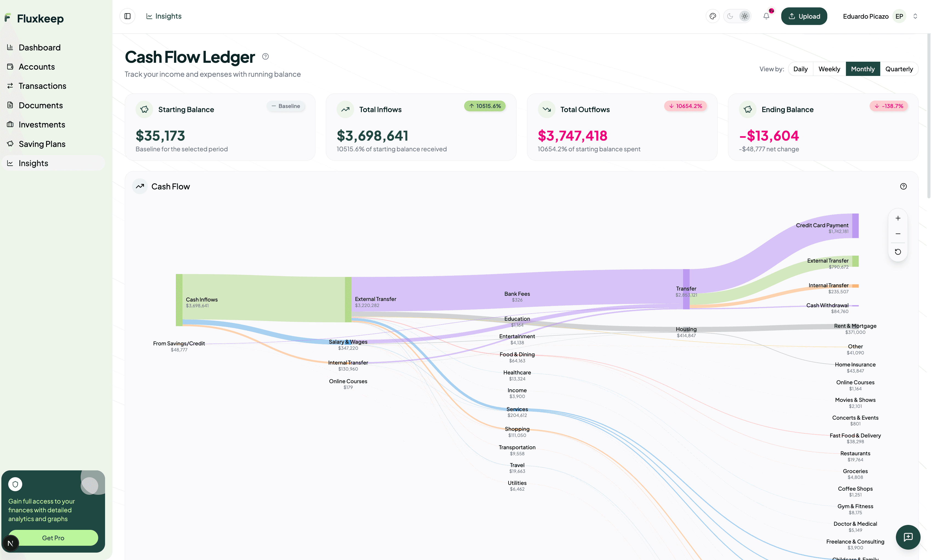Screen dimensions: 931x560
Task: Click the Get Pro button
Action: tap(53, 538)
